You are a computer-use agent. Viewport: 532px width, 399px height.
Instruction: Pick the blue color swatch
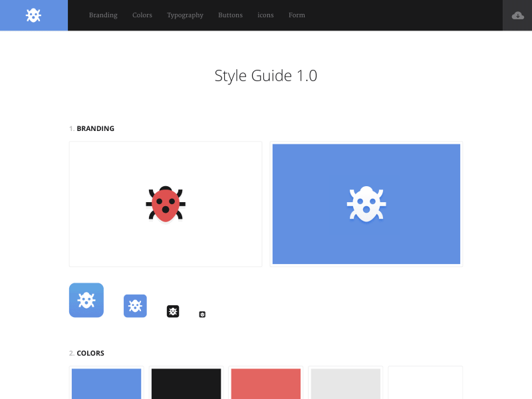[x=106, y=384]
